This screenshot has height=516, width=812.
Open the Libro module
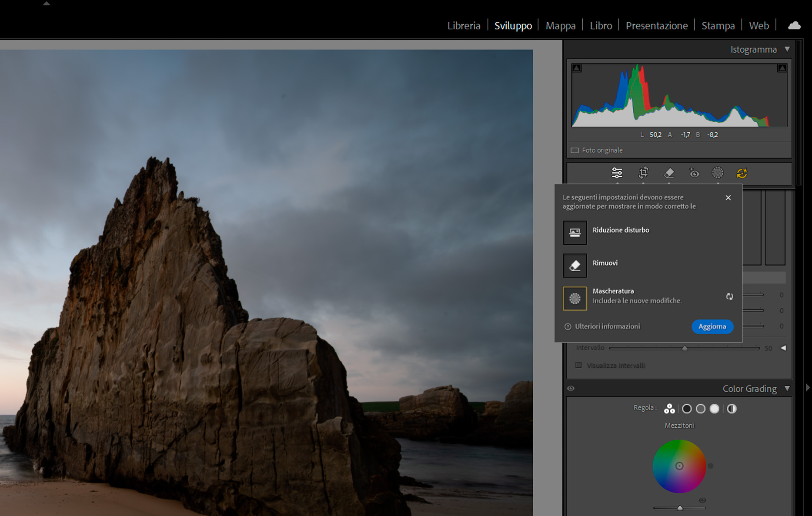pos(601,26)
